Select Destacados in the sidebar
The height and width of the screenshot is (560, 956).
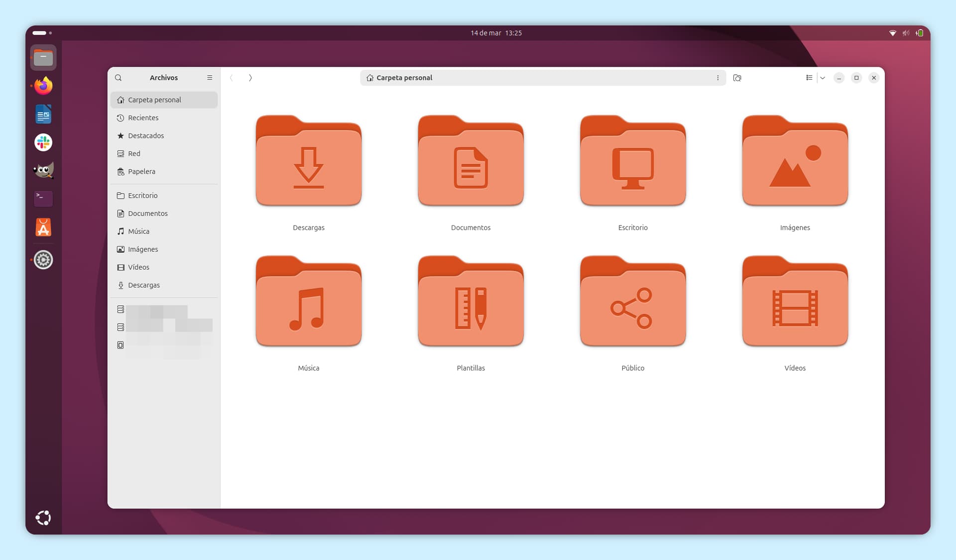(164, 135)
